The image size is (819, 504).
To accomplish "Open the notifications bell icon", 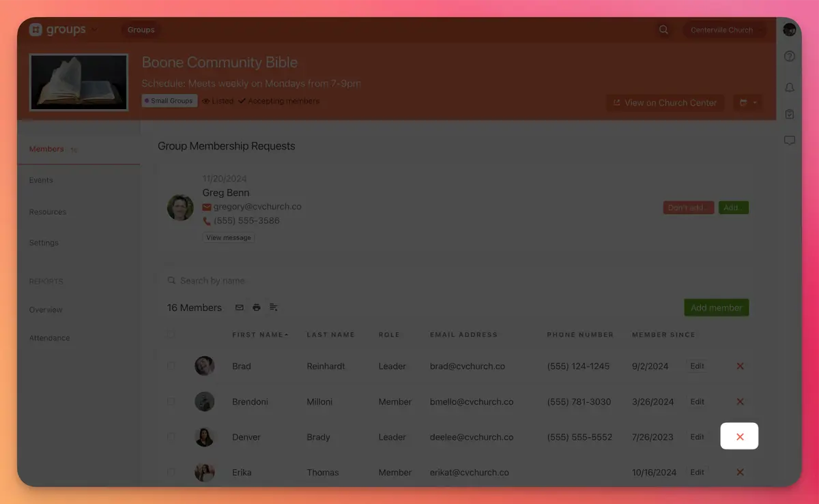I will point(790,87).
